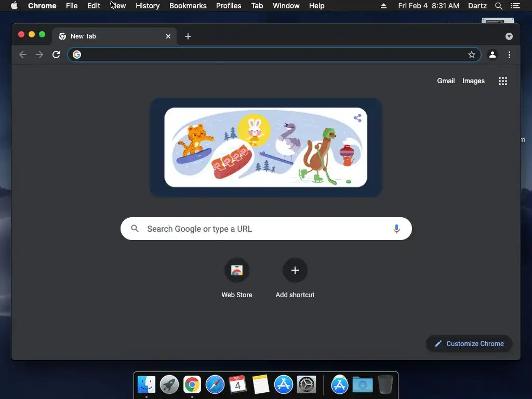Open the tab search dropdown arrow
This screenshot has height=399, width=532.
pos(509,36)
